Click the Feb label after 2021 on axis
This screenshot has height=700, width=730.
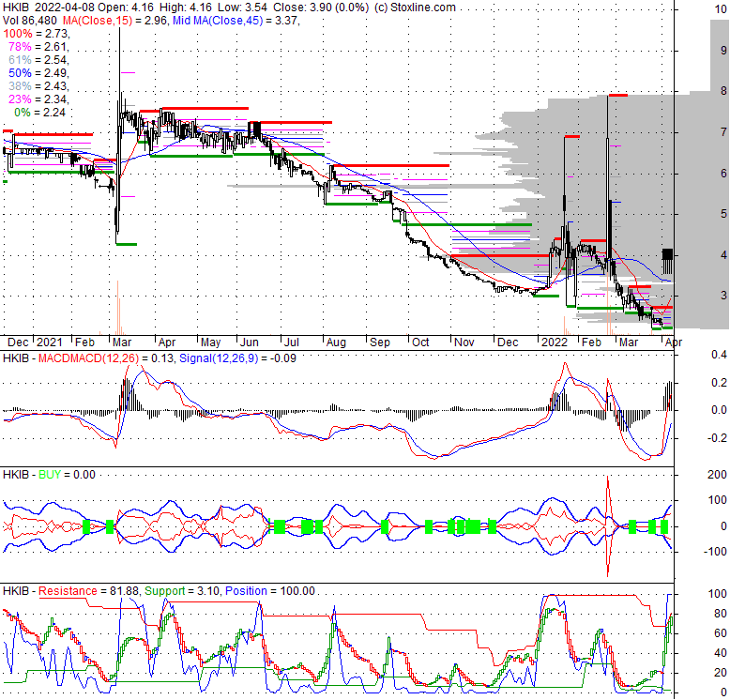(84, 342)
